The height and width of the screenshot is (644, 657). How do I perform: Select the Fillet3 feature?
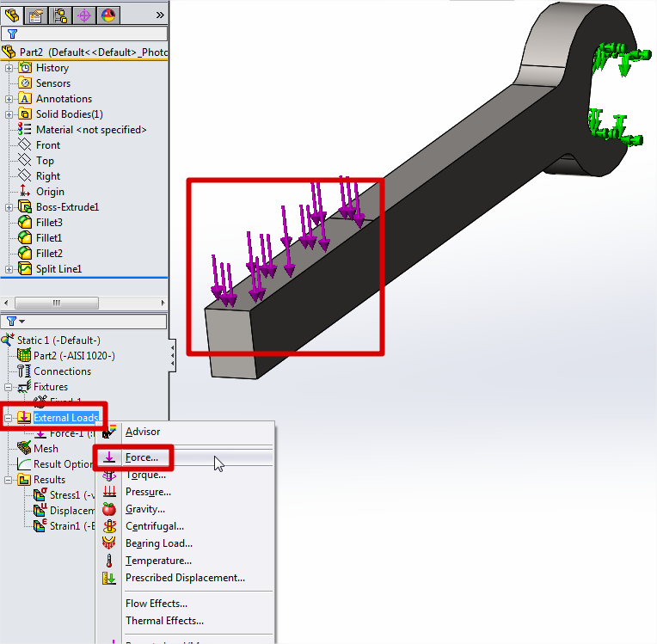coord(49,223)
